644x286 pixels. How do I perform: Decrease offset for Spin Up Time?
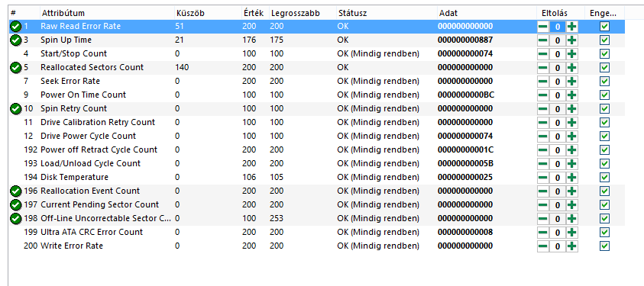click(543, 40)
